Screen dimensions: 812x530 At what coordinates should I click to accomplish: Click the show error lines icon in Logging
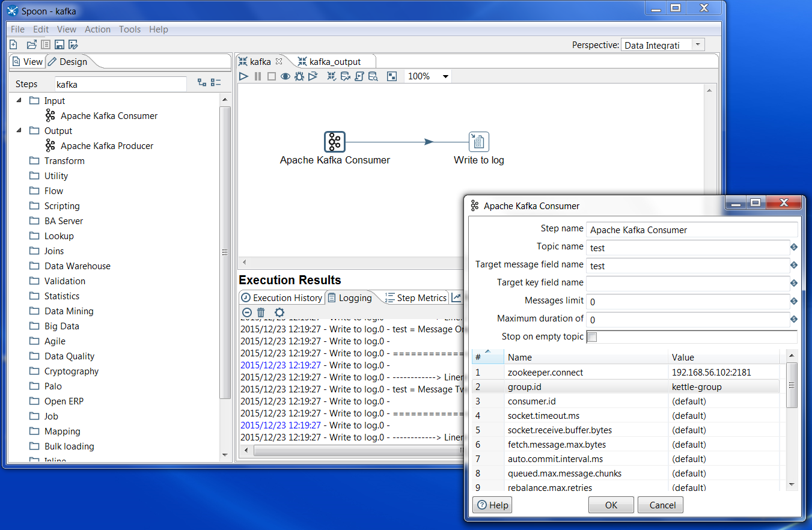(246, 312)
